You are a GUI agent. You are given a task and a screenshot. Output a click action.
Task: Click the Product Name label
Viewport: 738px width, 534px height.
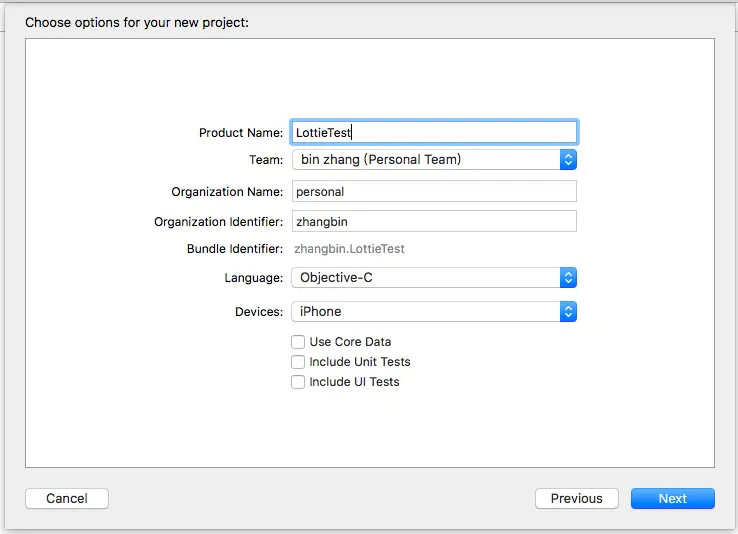pyautogui.click(x=241, y=133)
